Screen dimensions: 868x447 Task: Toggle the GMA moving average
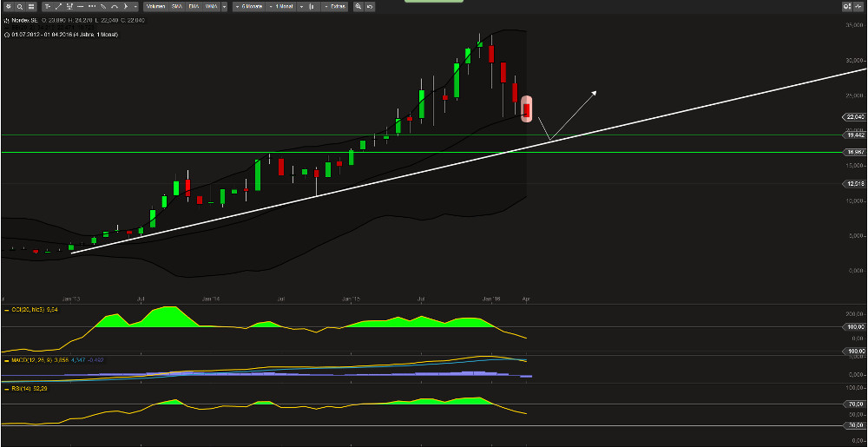pos(177,7)
